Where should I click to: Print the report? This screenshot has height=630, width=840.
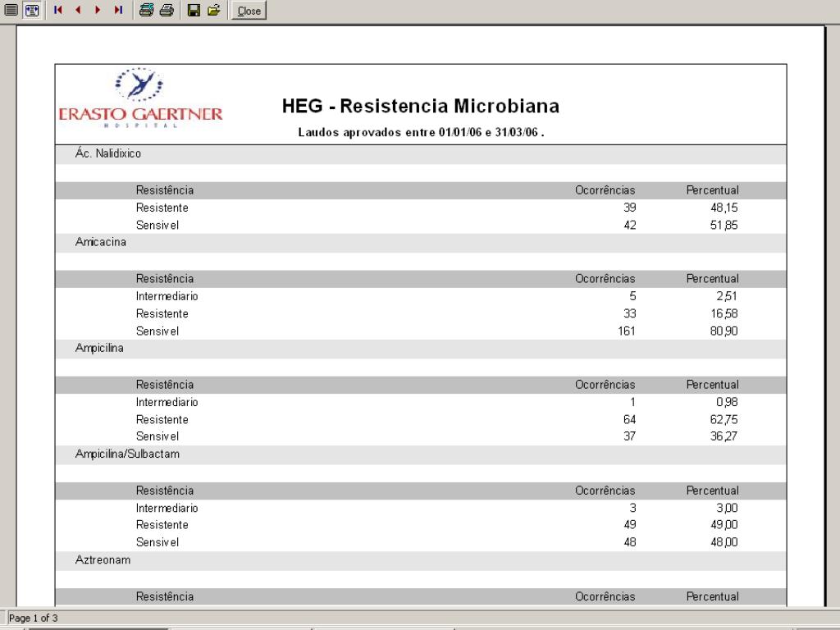pyautogui.click(x=167, y=10)
